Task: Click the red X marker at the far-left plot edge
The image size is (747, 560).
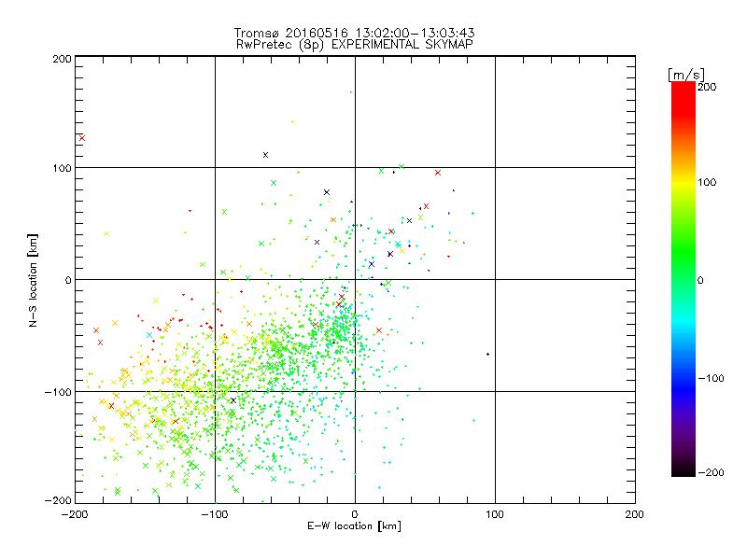Action: pyautogui.click(x=82, y=138)
